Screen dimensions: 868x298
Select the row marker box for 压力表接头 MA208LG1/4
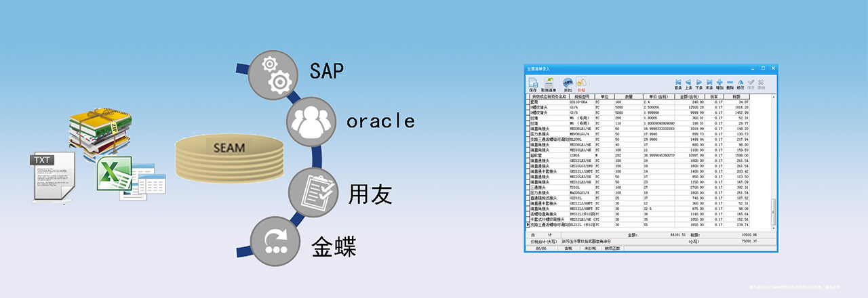point(528,192)
